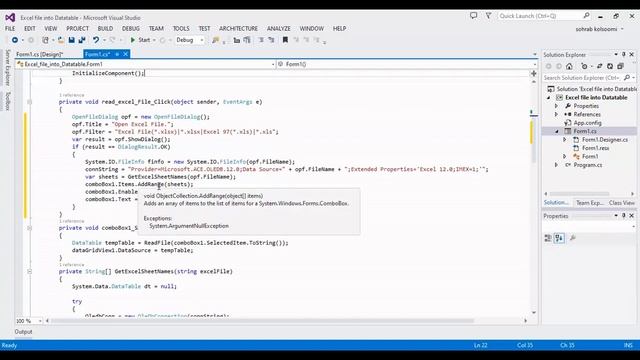The image size is (640, 360).
Task: Toggle auto-hide pin for Properties panel
Action: pyautogui.click(x=624, y=216)
